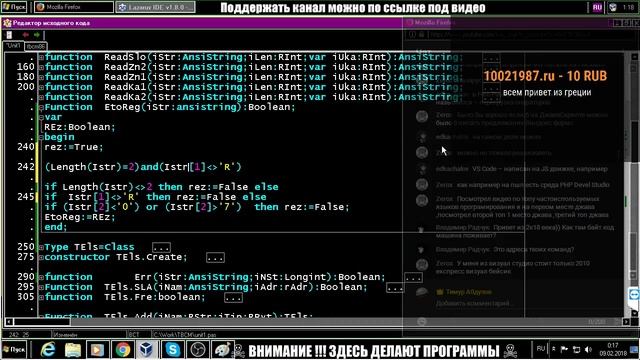
Task: Expand the Type TEls=Class fold marker
Action: pos(41,247)
